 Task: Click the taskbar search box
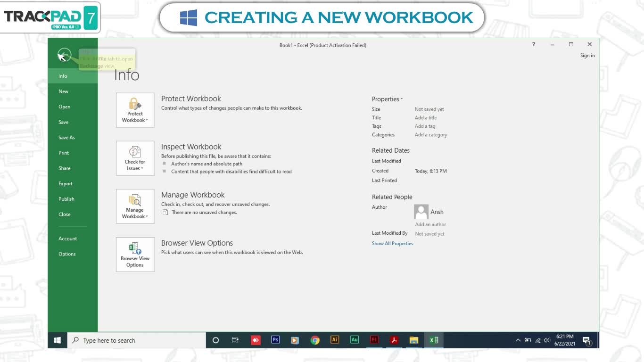(137, 340)
